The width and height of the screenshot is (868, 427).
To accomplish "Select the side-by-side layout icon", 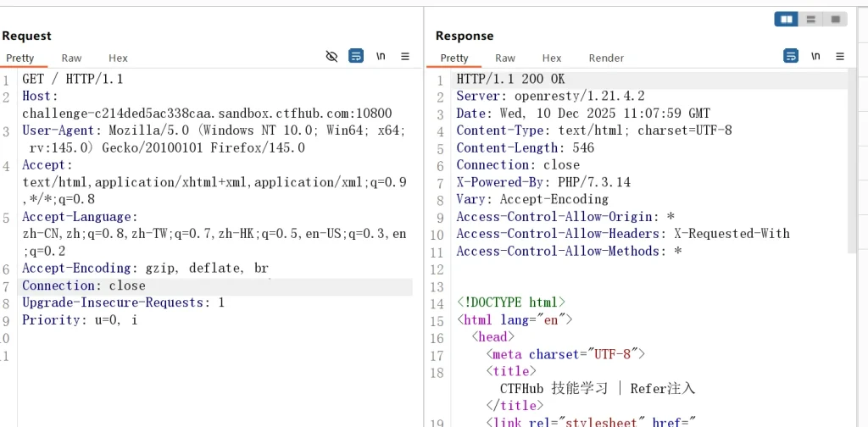I will click(787, 19).
